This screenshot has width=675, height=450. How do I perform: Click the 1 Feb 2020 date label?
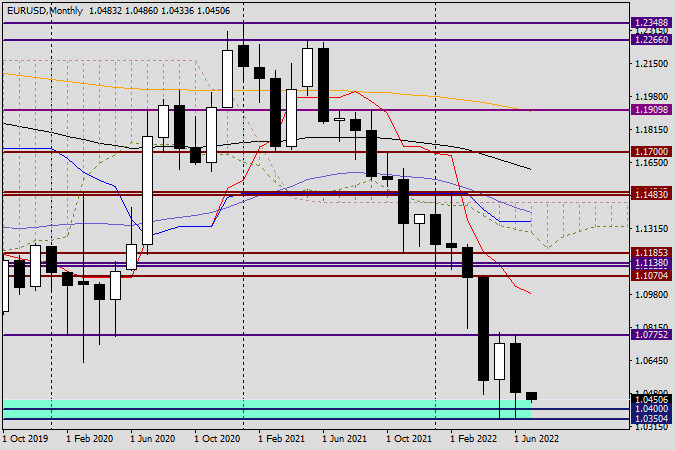[90, 439]
